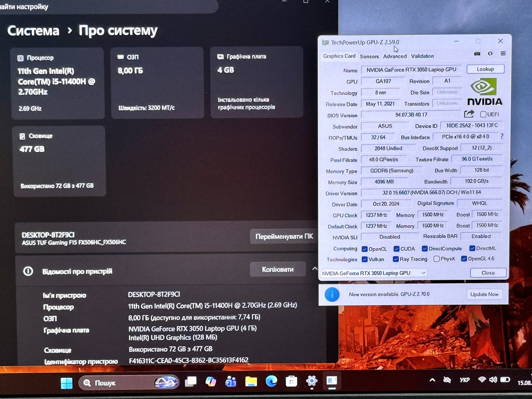Click the ASUS subvendor value
This screenshot has width=532, height=399.
(x=385, y=126)
